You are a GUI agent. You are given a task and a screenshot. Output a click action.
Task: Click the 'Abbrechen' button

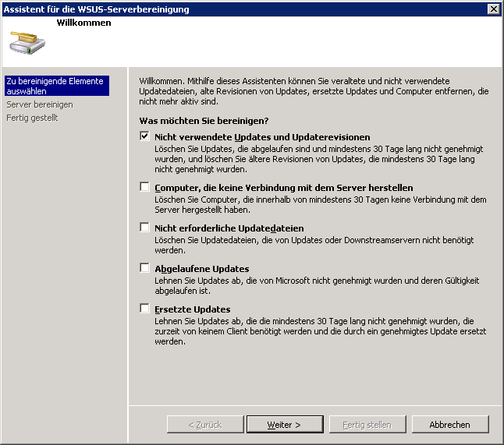click(x=450, y=425)
